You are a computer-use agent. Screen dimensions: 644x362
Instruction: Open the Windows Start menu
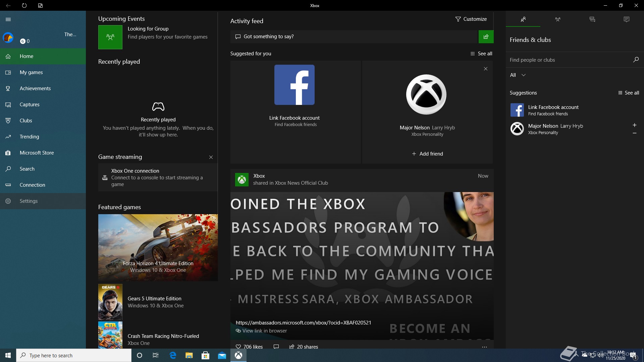[x=8, y=355]
